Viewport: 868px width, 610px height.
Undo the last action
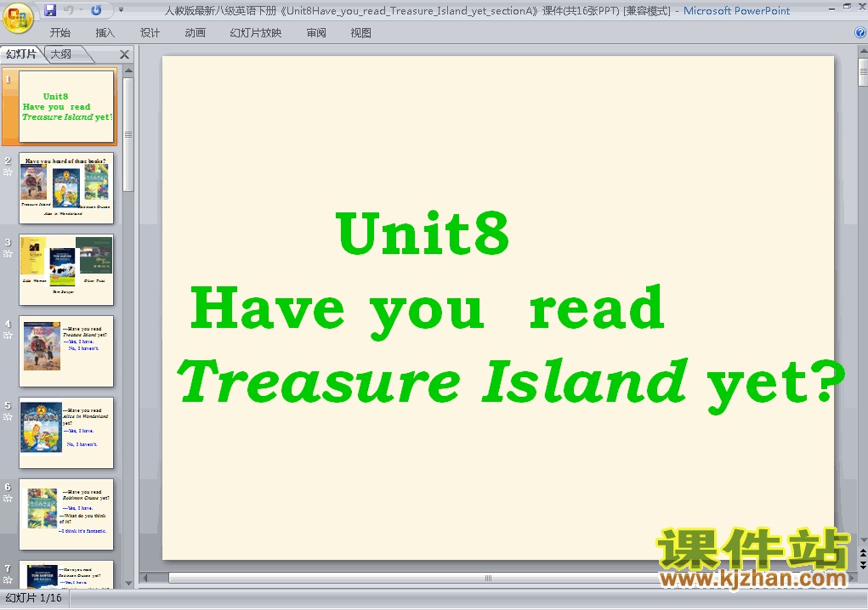click(69, 10)
